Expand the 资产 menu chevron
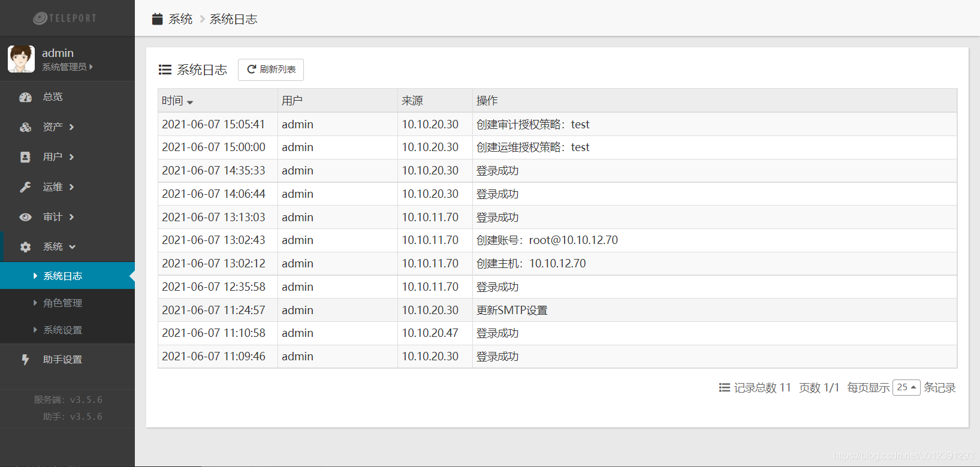This screenshot has height=467, width=980. coord(71,127)
